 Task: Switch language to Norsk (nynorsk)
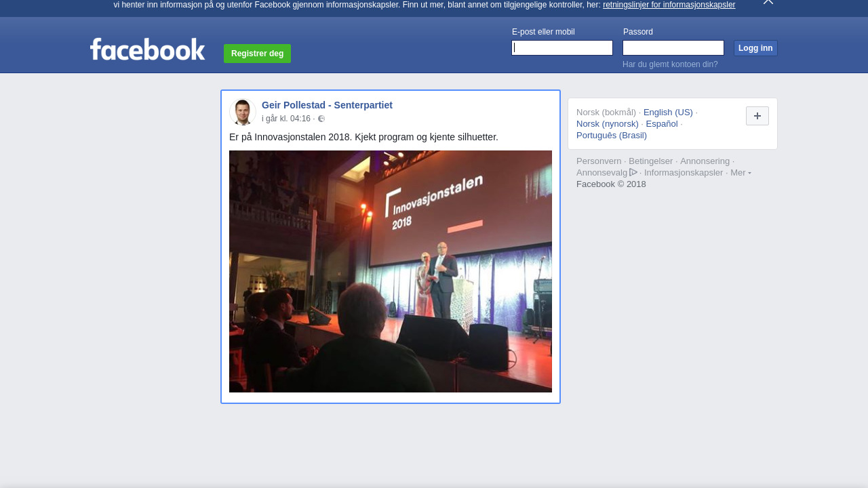[608, 124]
